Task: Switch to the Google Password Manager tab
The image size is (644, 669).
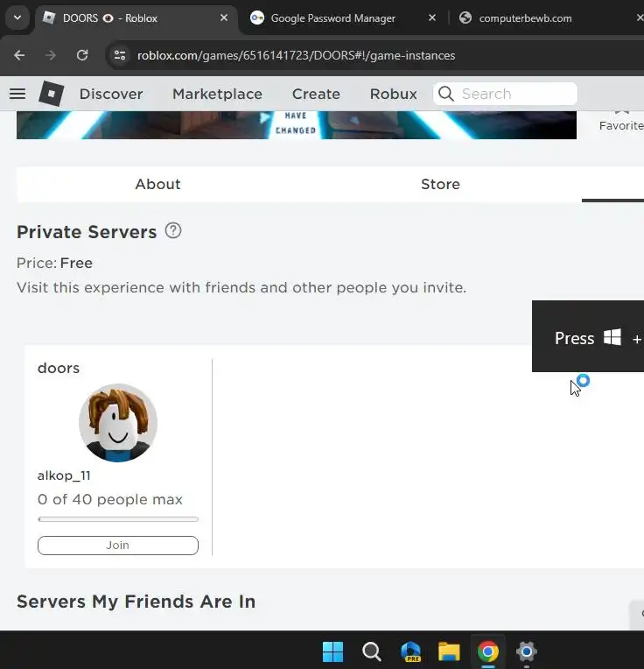Action: point(332,18)
